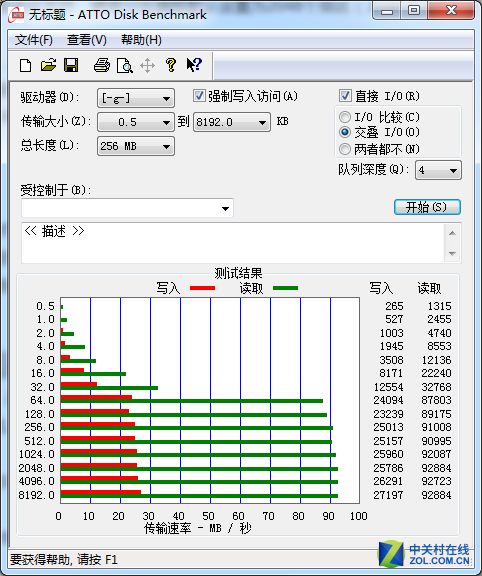Open the 总长度 256 MB dropdown
Viewport: 482px width, 576px height.
click(x=136, y=146)
